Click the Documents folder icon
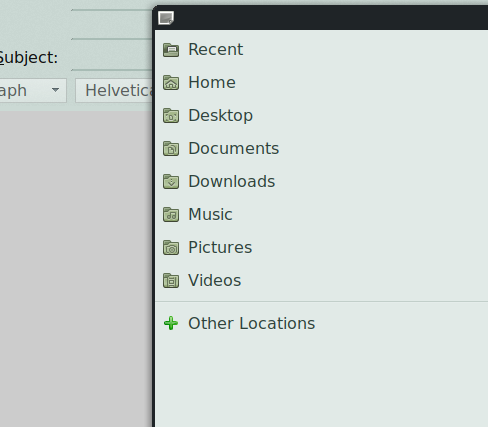This screenshot has height=427, width=488. point(171,149)
